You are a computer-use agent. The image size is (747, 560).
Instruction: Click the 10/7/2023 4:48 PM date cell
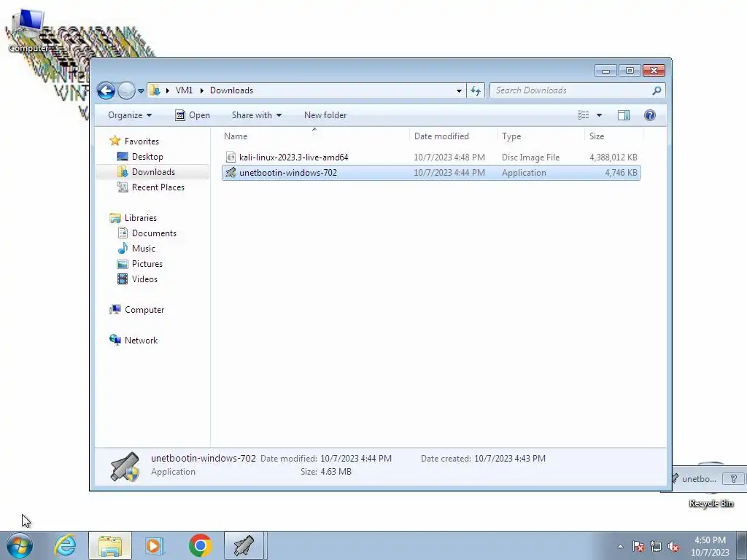pos(449,157)
